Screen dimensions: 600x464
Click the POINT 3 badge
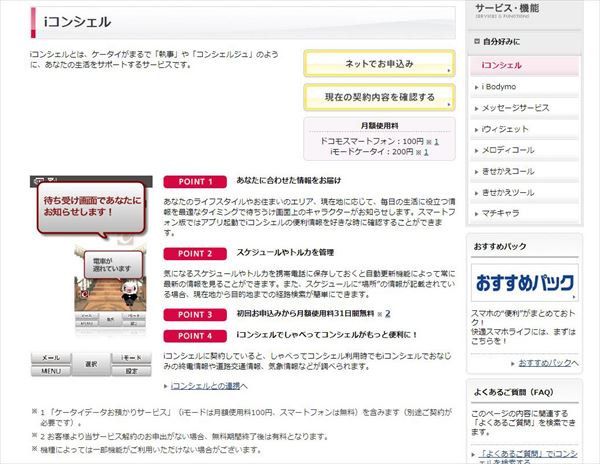(195, 315)
